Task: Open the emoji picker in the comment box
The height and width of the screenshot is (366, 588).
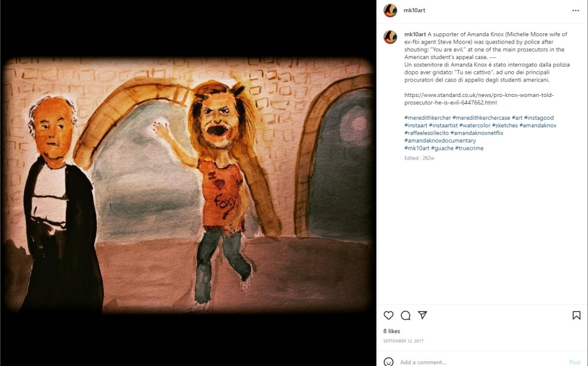Action: 389,362
